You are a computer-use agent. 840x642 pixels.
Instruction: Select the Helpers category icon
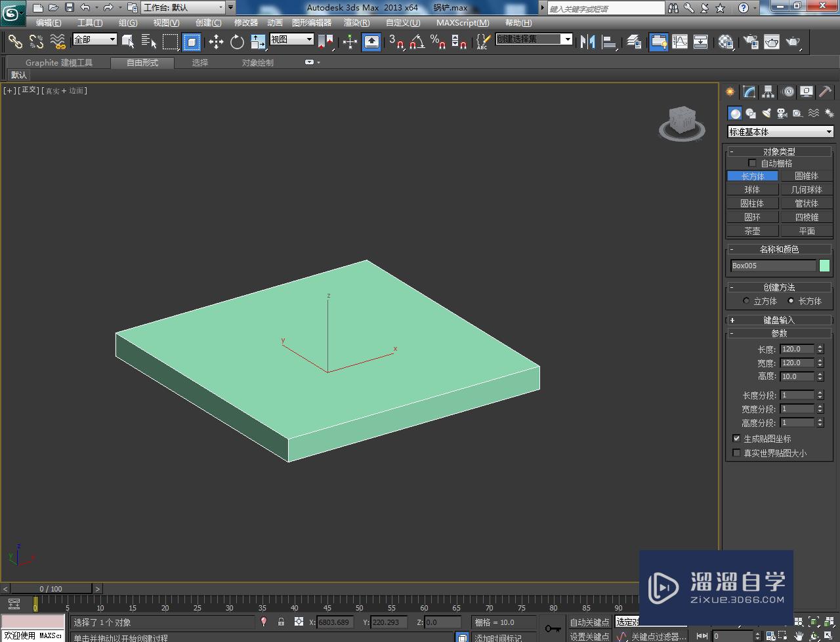[797, 113]
